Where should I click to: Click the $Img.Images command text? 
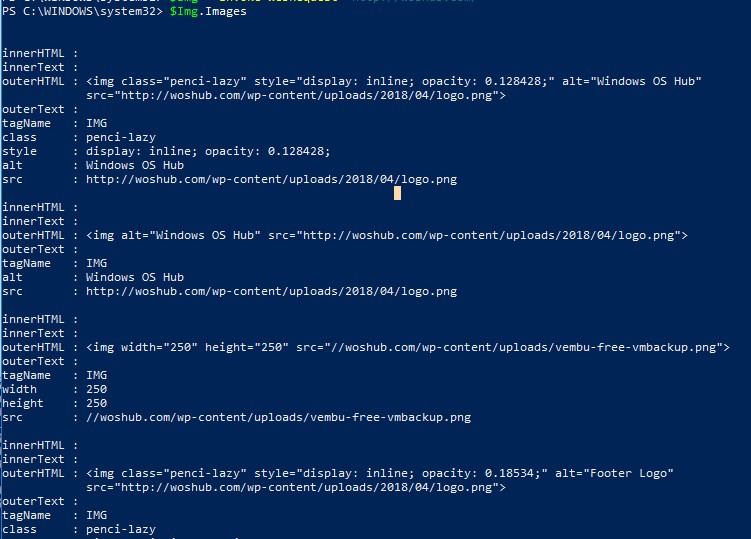pyautogui.click(x=208, y=12)
